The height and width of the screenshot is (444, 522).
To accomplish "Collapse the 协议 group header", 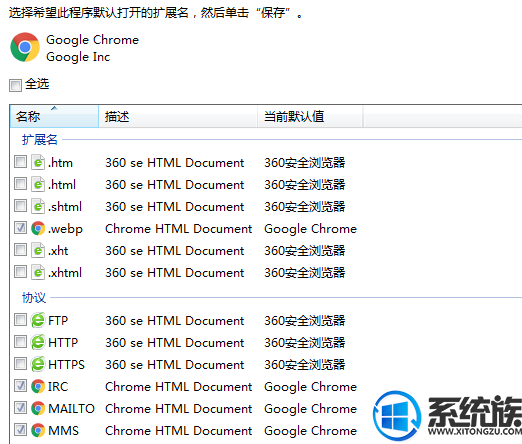I will pos(34,297).
